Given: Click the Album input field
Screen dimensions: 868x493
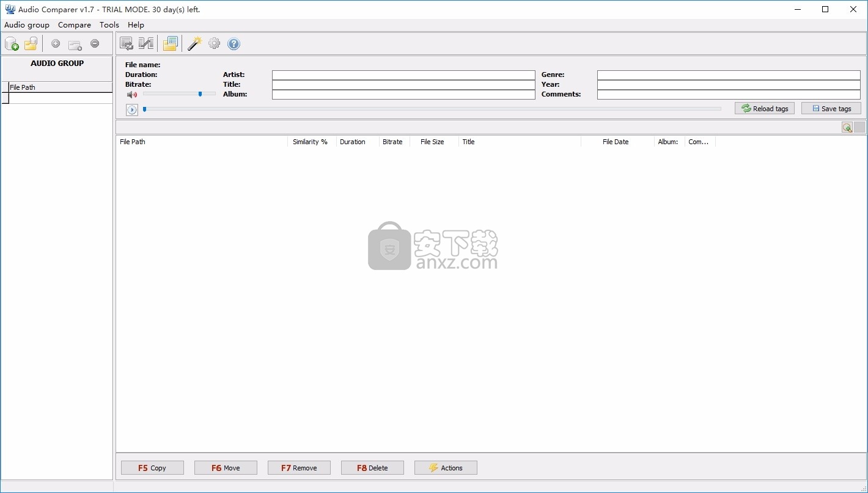Looking at the screenshot, I should pos(403,95).
